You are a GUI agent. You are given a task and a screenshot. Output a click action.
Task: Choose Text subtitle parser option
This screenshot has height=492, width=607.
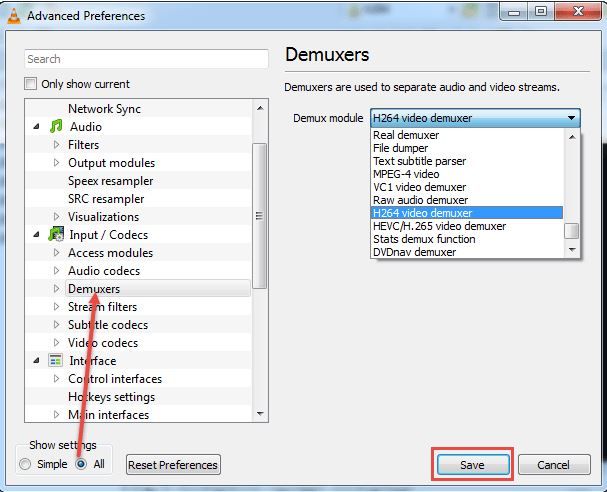tap(467, 161)
